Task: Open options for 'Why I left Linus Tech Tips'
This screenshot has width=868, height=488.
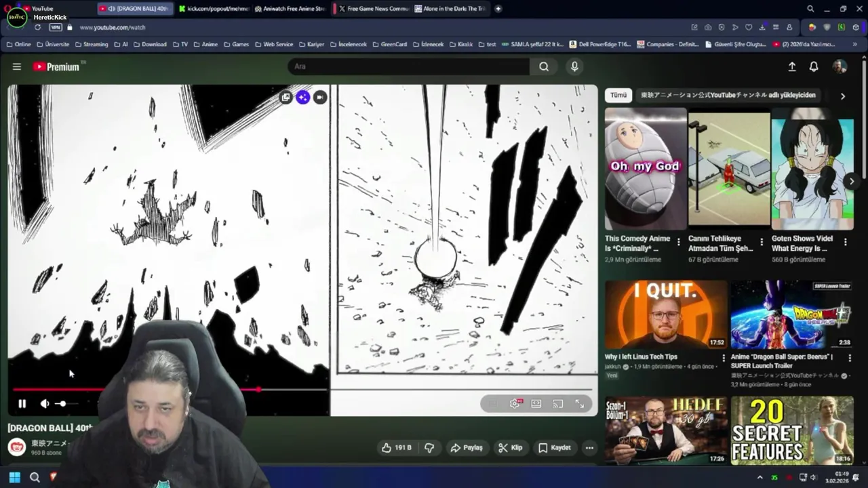Action: click(x=724, y=358)
